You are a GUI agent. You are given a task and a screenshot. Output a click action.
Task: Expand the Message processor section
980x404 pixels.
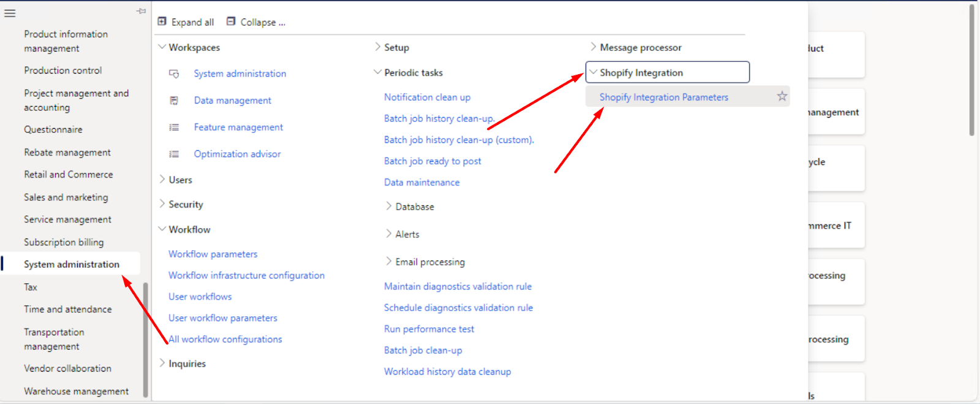[x=593, y=47]
